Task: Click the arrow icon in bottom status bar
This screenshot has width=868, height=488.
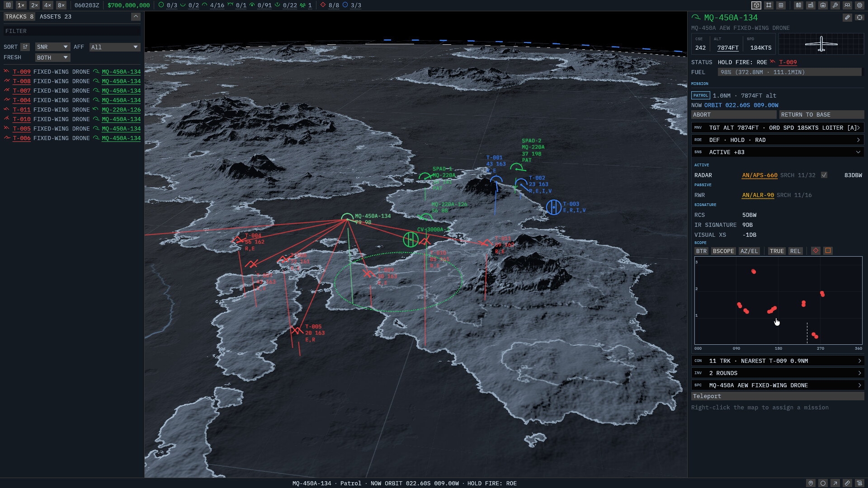Action: click(x=835, y=483)
